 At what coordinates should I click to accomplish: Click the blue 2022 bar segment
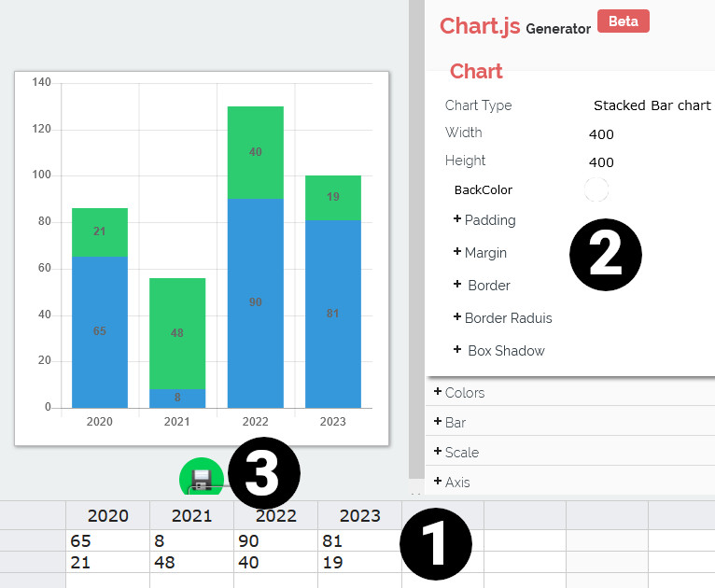point(256,302)
